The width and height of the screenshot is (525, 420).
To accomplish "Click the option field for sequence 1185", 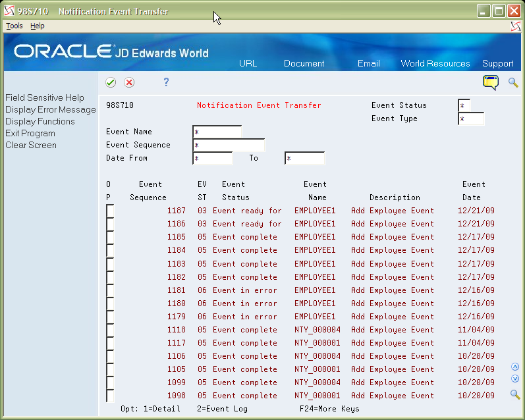I will tap(110, 237).
